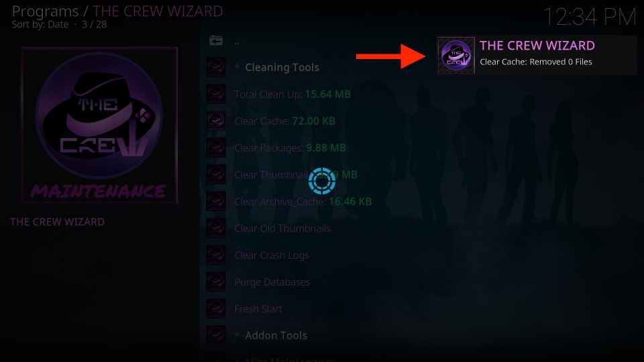Select the Clear Crash Logs entry

click(x=272, y=255)
